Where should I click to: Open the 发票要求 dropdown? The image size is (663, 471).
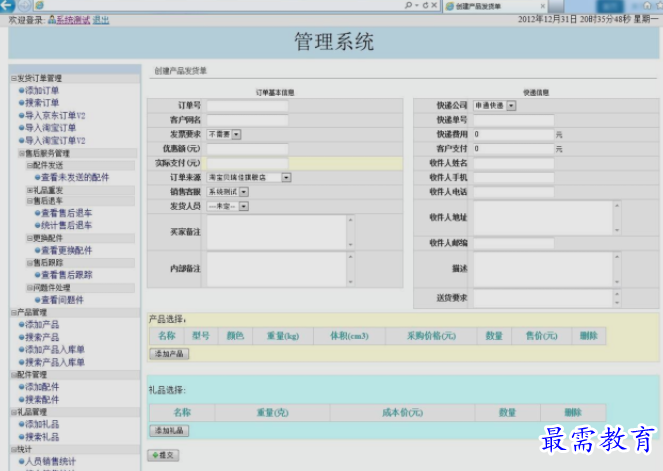coord(224,134)
